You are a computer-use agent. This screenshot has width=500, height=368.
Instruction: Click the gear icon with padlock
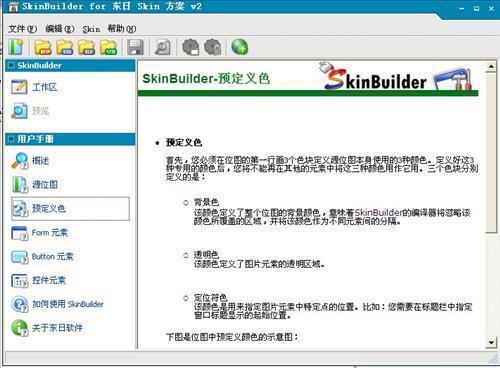[213, 47]
